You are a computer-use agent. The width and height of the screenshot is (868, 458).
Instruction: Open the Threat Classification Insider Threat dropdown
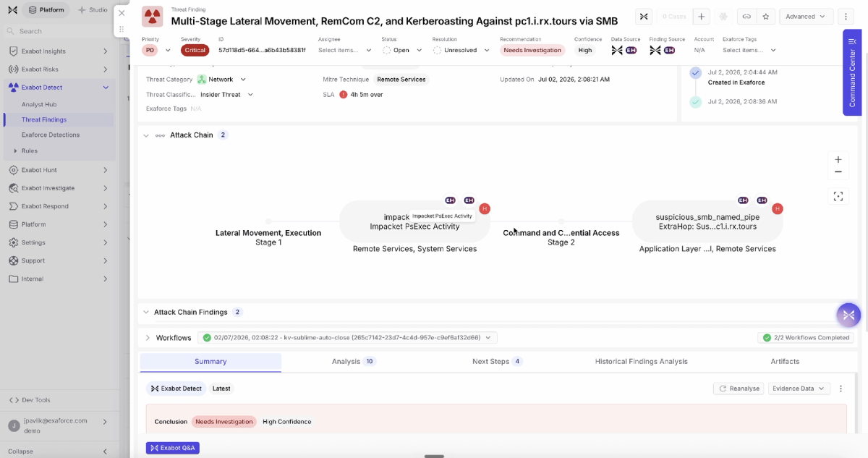coord(227,94)
